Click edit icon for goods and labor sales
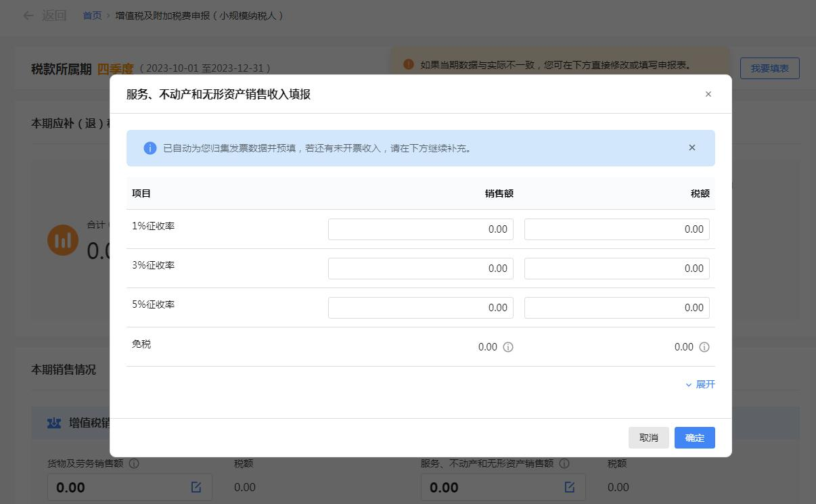The image size is (816, 504). 196,487
